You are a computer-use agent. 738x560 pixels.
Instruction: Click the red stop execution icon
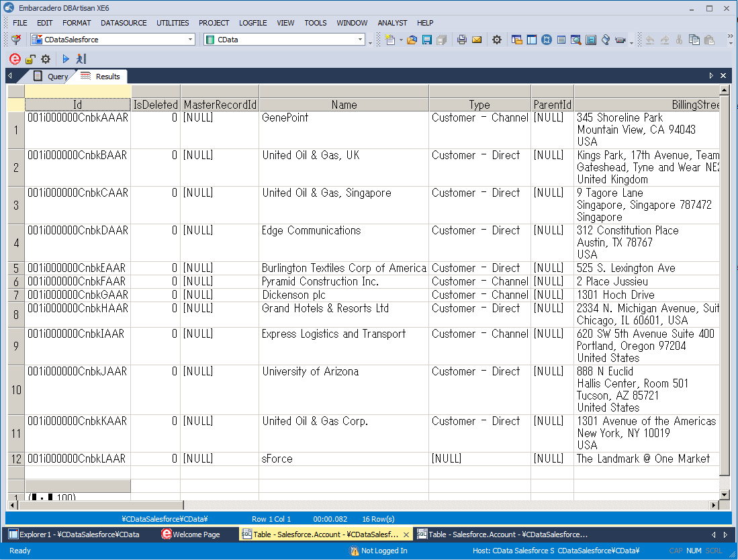[14, 58]
